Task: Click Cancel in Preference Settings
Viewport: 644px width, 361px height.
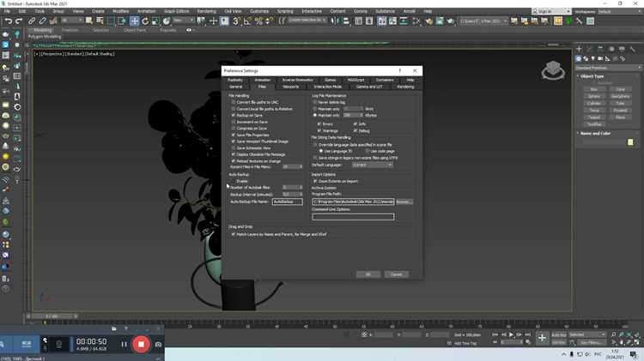Action: point(397,274)
